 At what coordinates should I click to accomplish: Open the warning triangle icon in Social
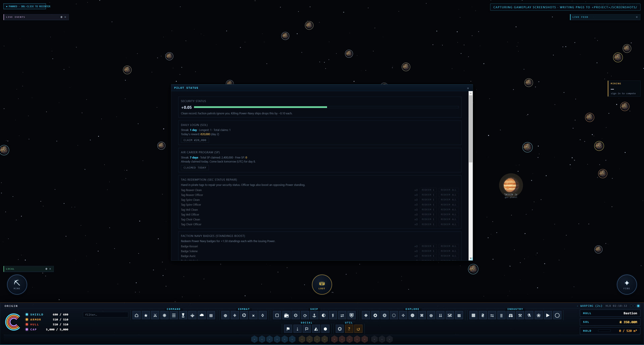pos(316,329)
